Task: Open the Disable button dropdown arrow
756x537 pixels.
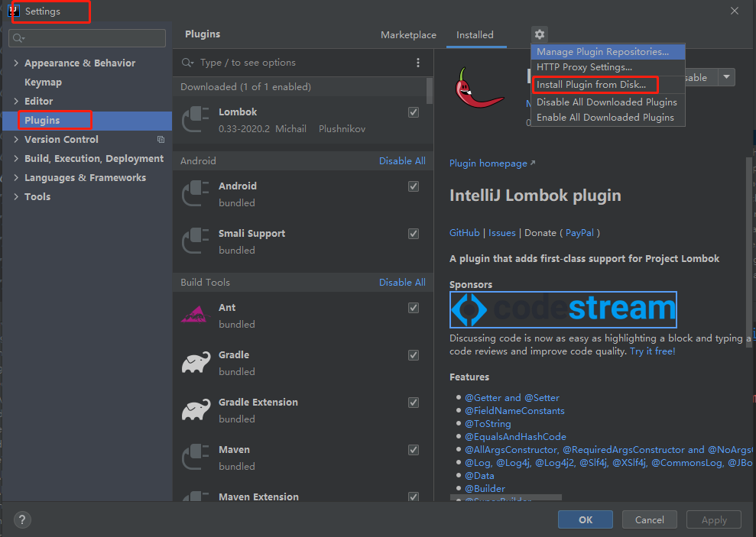Action: coord(727,77)
